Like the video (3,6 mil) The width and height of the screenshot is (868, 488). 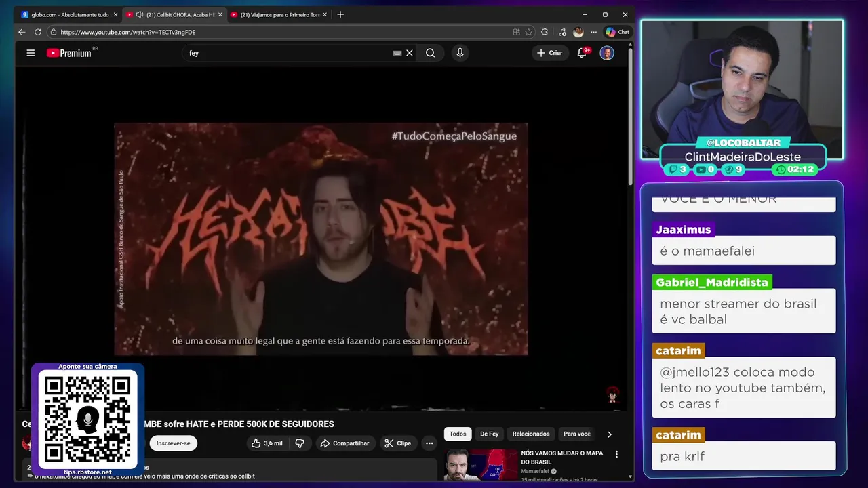point(267,443)
